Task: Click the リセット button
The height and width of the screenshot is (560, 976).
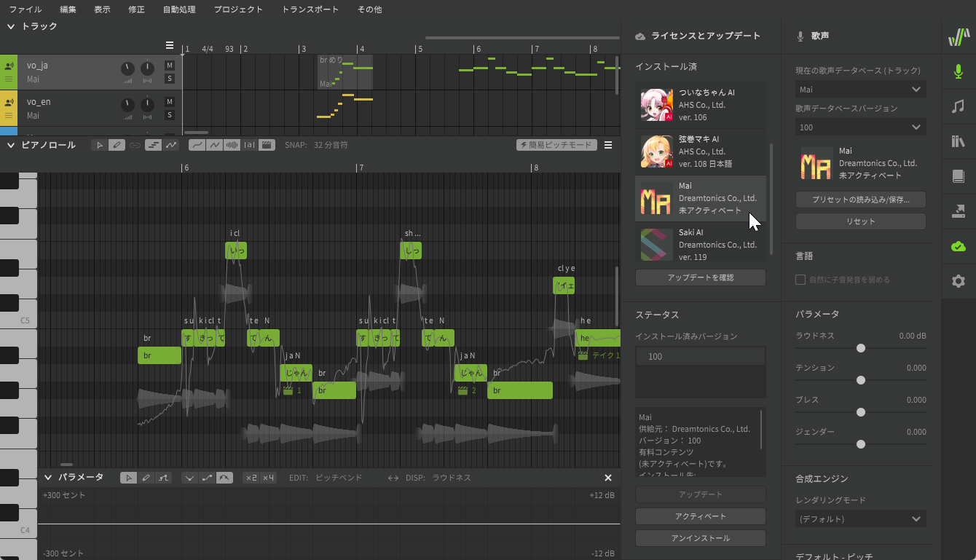Action: [861, 221]
